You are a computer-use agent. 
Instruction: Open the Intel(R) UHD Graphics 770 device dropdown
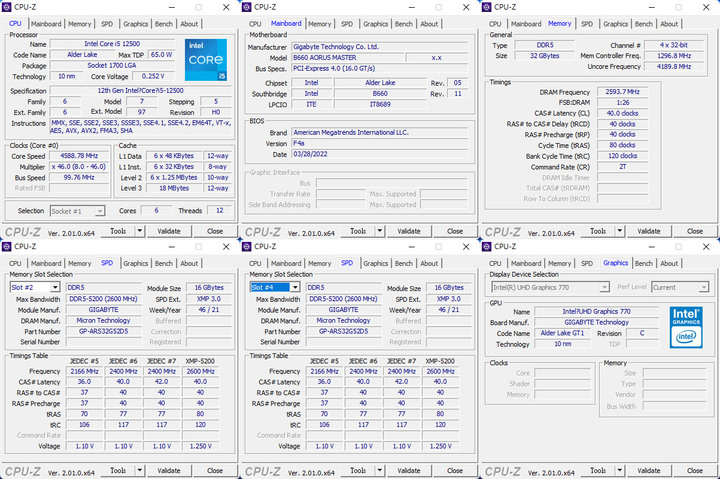[x=604, y=287]
